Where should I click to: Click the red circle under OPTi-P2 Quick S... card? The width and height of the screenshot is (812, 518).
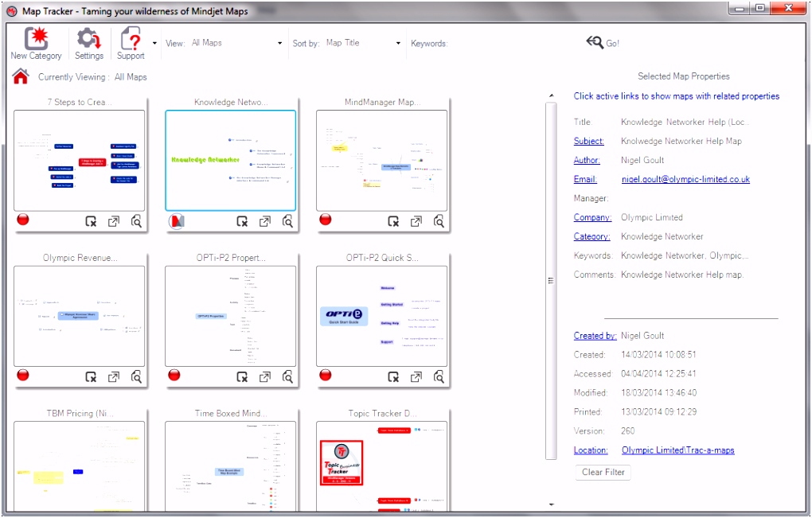pos(326,376)
